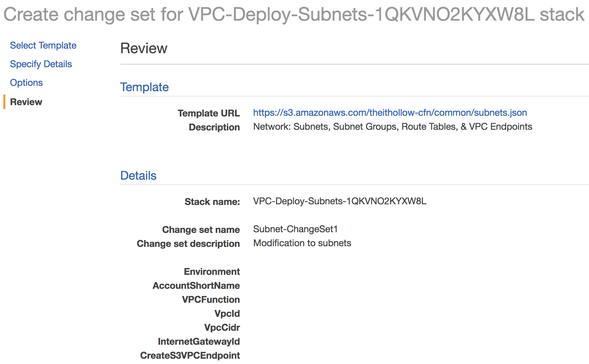
Task: Click the Template section heading
Action: click(144, 87)
